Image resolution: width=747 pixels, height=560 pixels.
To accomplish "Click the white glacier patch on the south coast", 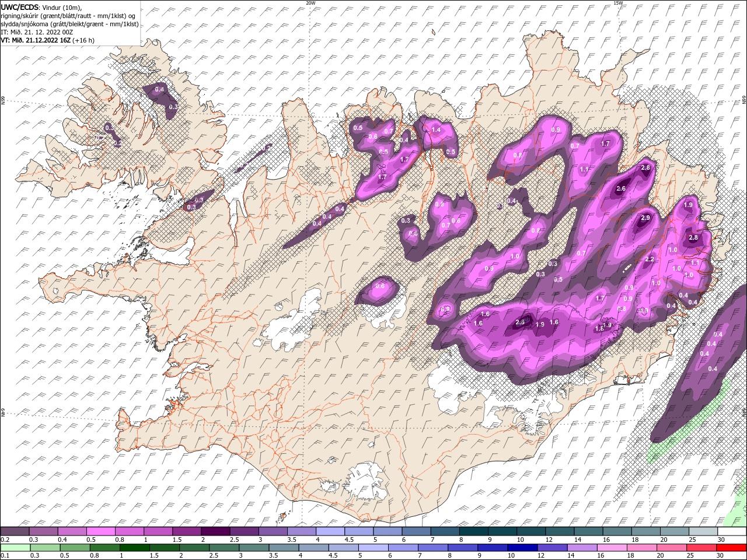I will [366, 481].
